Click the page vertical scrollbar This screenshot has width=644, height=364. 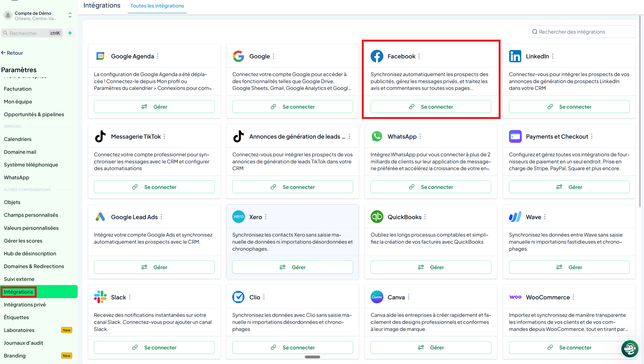[640, 111]
